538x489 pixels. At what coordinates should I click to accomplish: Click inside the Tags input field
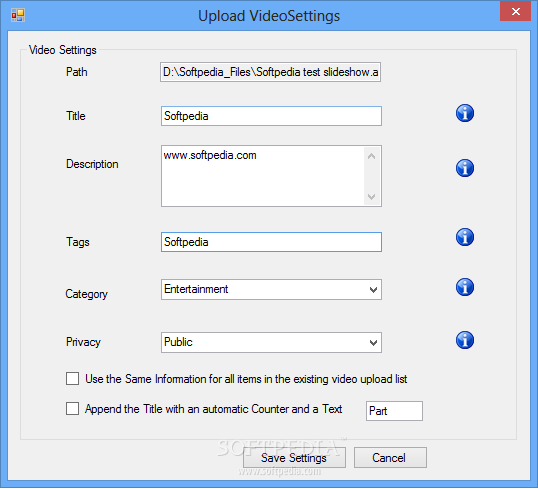271,242
